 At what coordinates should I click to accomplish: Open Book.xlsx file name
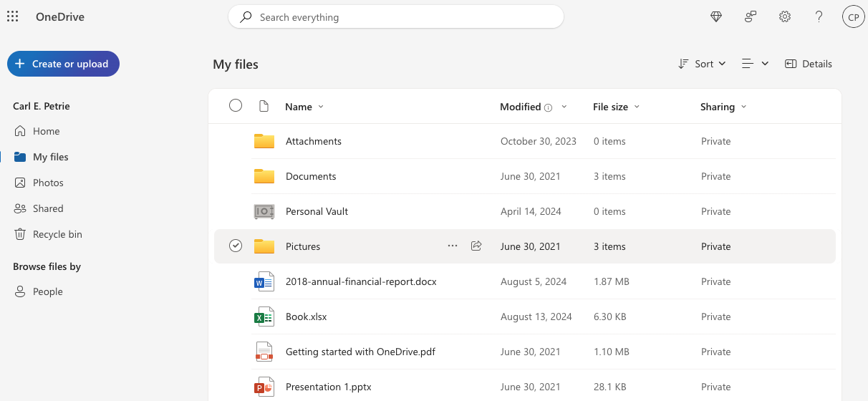click(307, 317)
